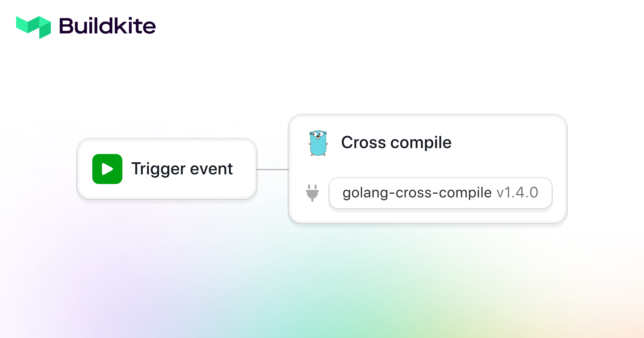644x338 pixels.
Task: Click the connector line between the cards
Action: pos(273,170)
